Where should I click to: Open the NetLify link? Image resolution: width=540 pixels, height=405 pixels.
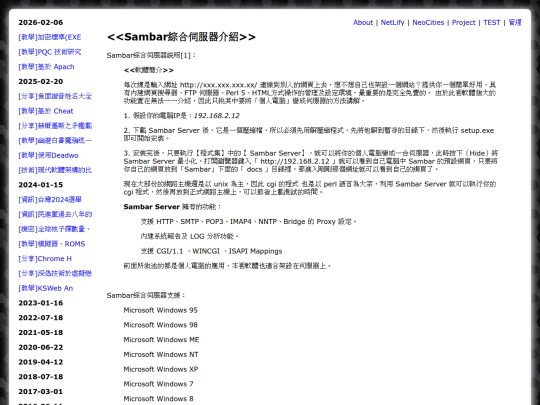click(392, 22)
